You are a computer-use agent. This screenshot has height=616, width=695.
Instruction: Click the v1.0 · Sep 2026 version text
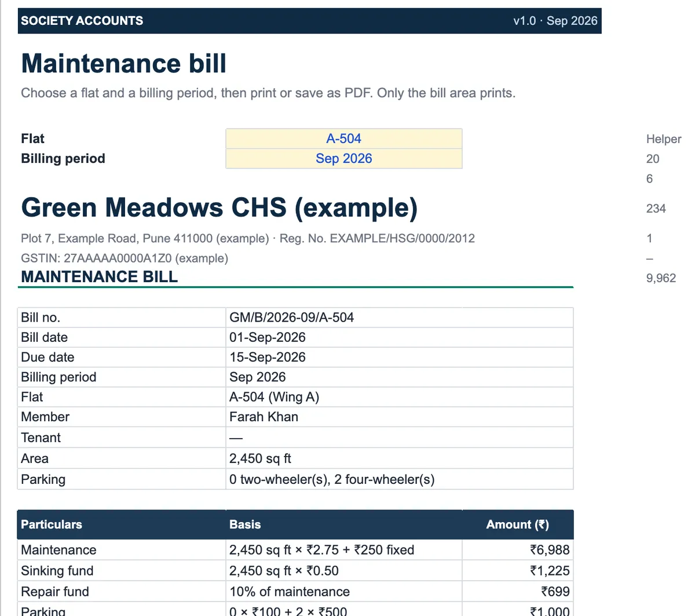click(x=555, y=21)
